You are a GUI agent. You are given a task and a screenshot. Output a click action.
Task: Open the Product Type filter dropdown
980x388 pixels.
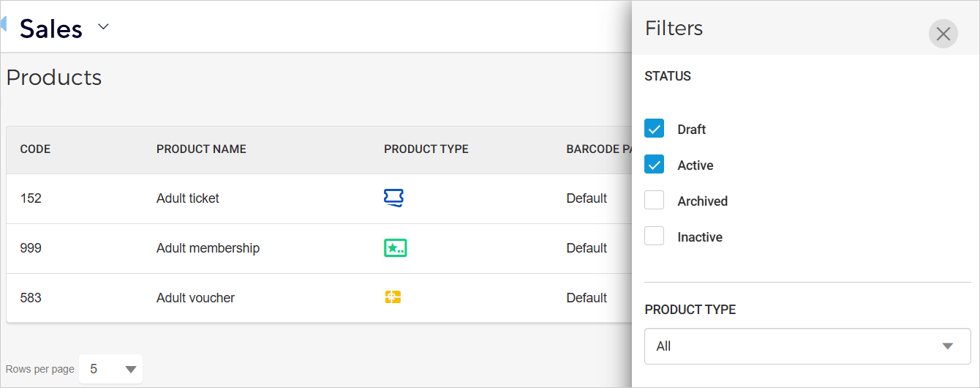pos(807,346)
